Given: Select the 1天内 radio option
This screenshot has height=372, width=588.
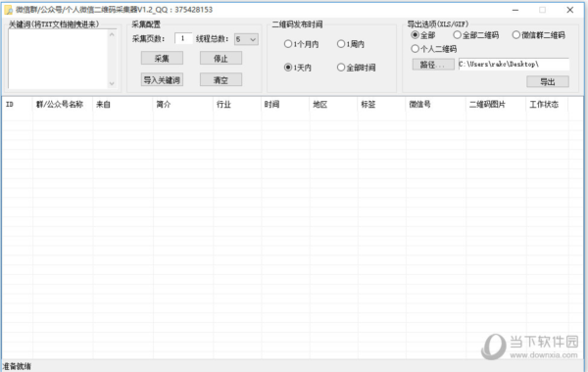Looking at the screenshot, I should tap(298, 68).
